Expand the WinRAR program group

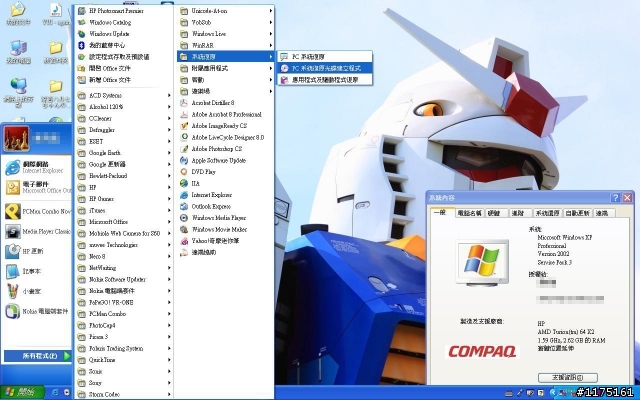click(226, 45)
